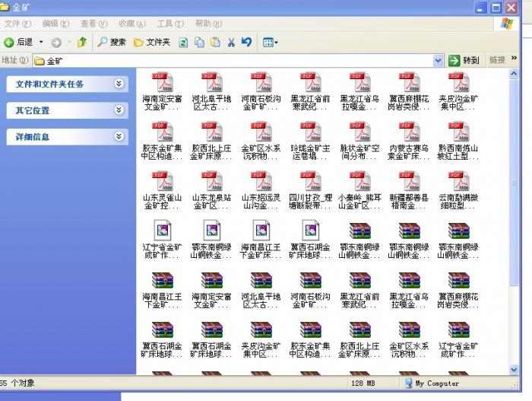
Task: Click inside the address bar showing 金矿
Action: [x=228, y=60]
